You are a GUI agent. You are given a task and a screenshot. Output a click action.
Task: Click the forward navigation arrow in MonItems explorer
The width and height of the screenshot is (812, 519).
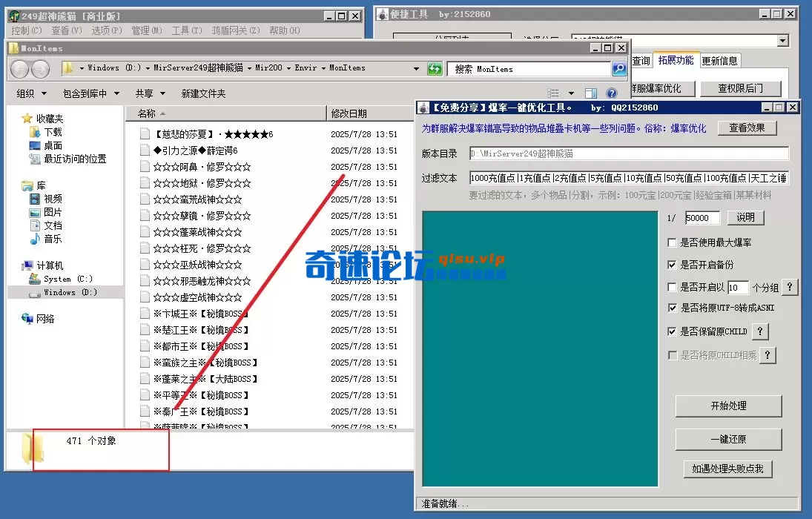(x=41, y=67)
